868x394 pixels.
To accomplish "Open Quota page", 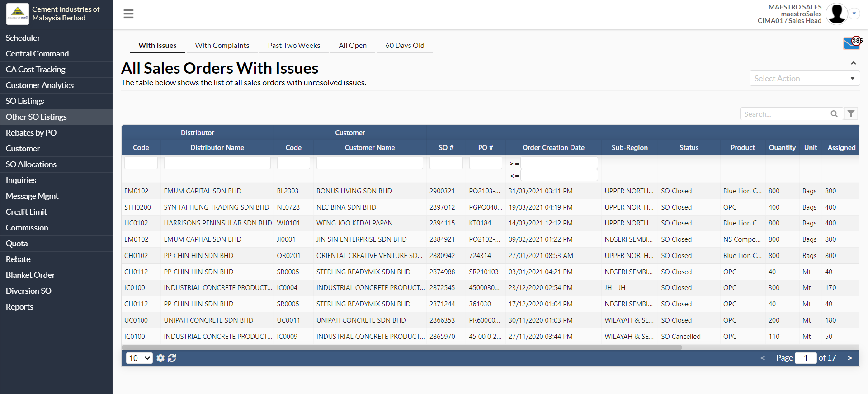I will [56, 244].
